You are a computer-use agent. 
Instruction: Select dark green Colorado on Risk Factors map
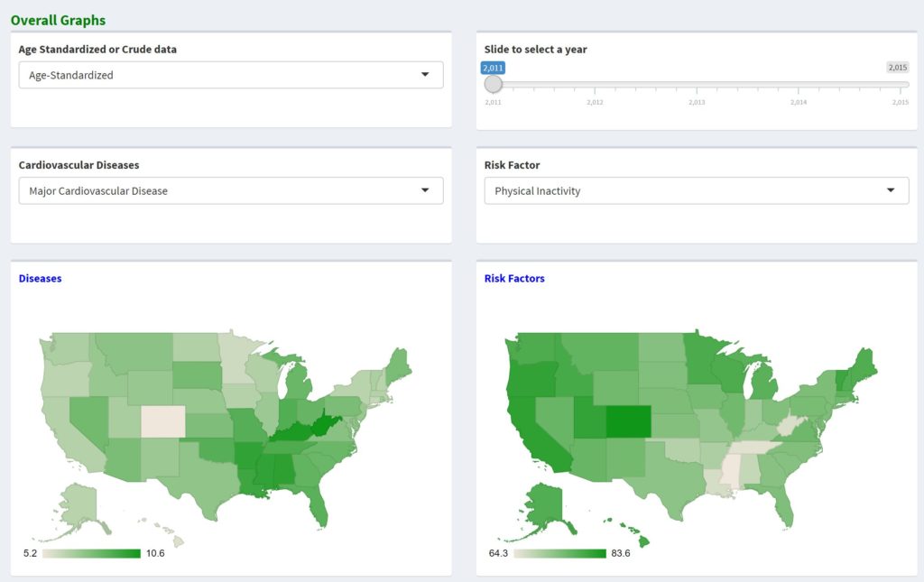coord(629,421)
